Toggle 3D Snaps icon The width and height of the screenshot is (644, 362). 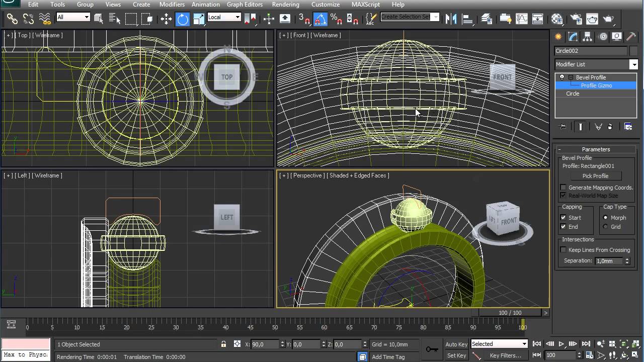[x=304, y=19]
